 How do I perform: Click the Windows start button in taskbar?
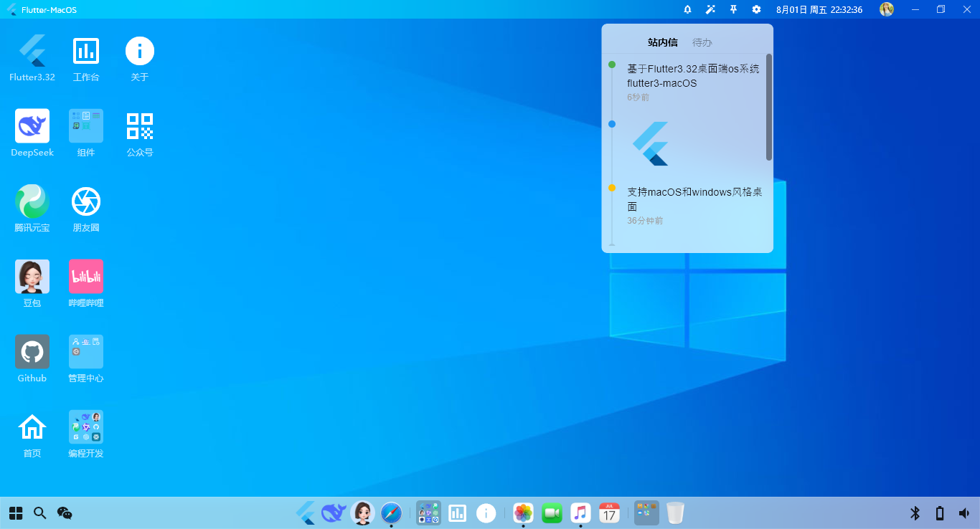16,513
